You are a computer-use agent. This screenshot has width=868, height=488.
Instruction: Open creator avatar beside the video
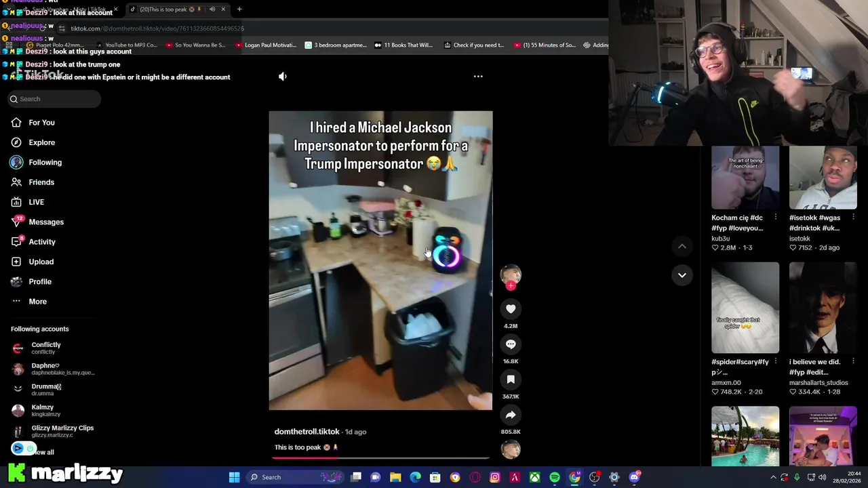tap(511, 274)
